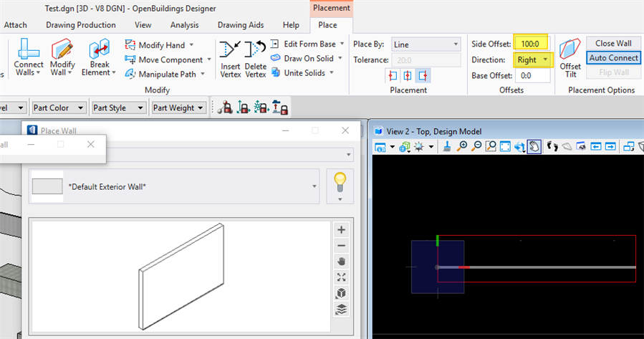644x339 pixels.
Task: Set wall placement to center justification
Action: tap(408, 75)
